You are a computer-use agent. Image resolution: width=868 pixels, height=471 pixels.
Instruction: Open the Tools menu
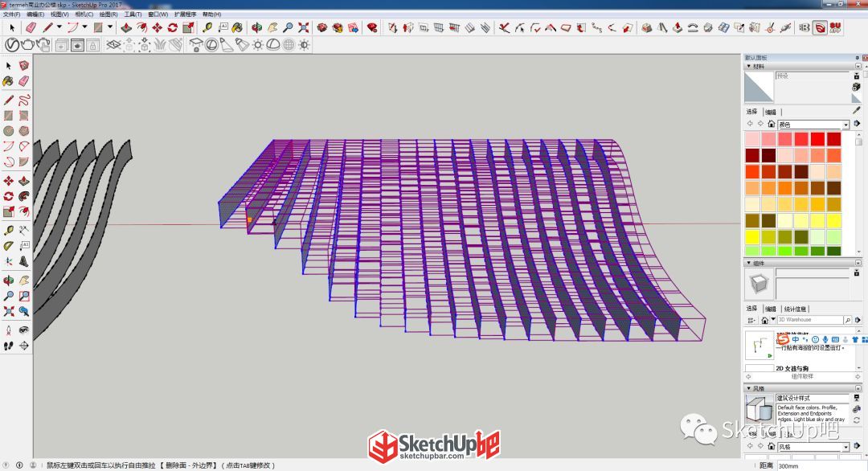[x=133, y=14]
